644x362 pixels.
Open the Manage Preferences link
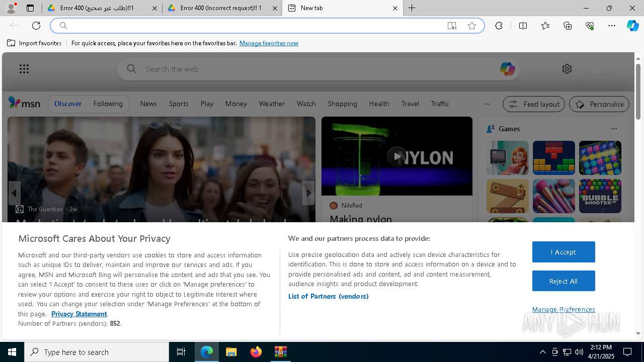(563, 309)
